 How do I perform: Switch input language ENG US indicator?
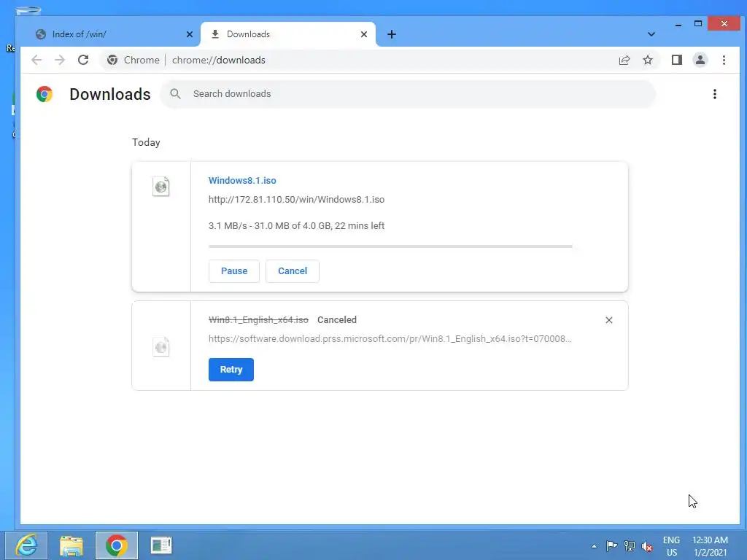tap(671, 546)
